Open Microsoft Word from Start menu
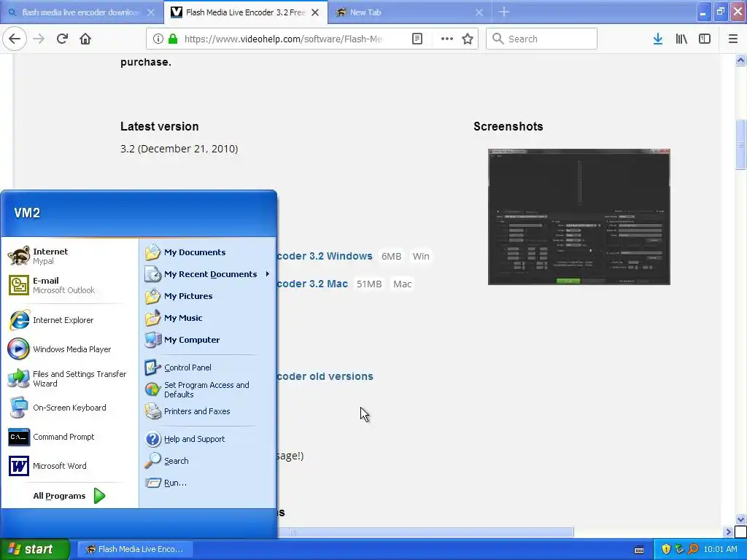The width and height of the screenshot is (747, 560). (69, 466)
